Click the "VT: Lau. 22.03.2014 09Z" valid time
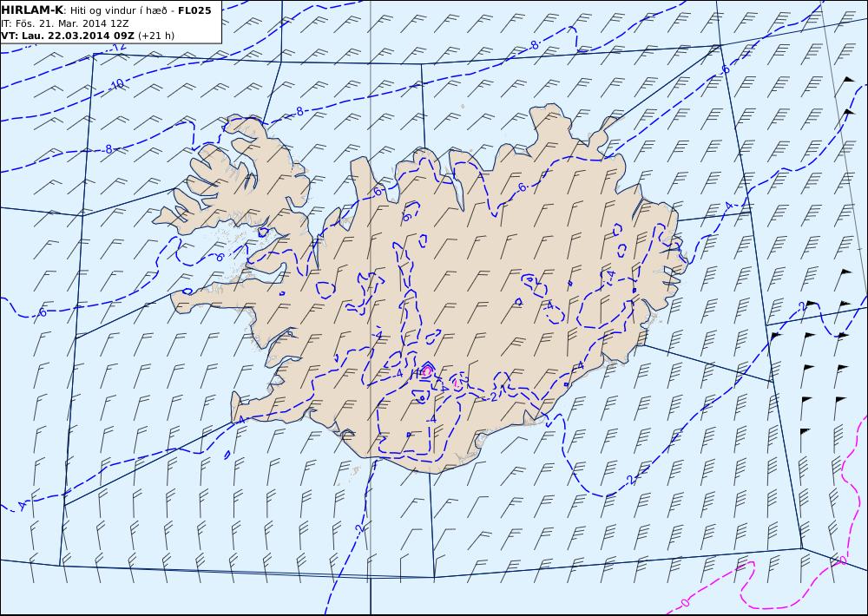This screenshot has width=868, height=616. 68,36
